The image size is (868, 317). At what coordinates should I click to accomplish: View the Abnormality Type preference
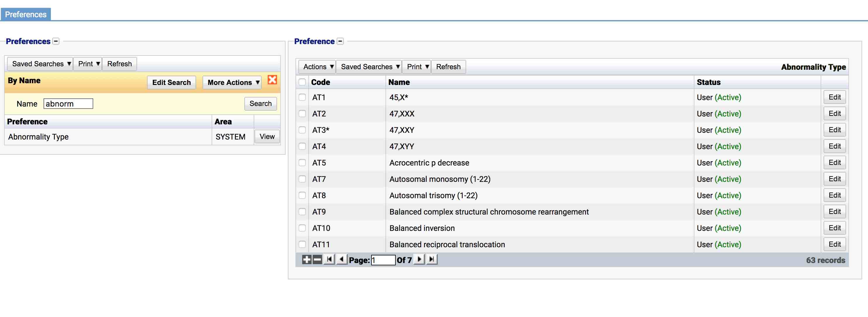[267, 136]
